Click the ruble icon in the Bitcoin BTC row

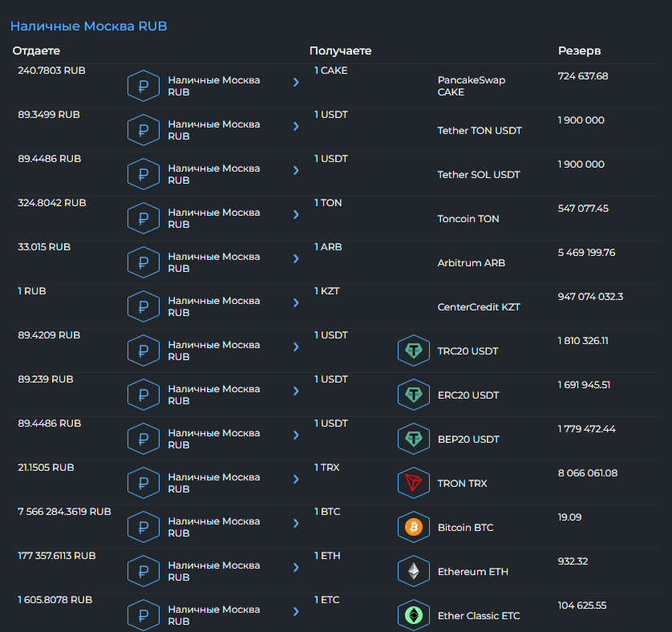point(144,528)
